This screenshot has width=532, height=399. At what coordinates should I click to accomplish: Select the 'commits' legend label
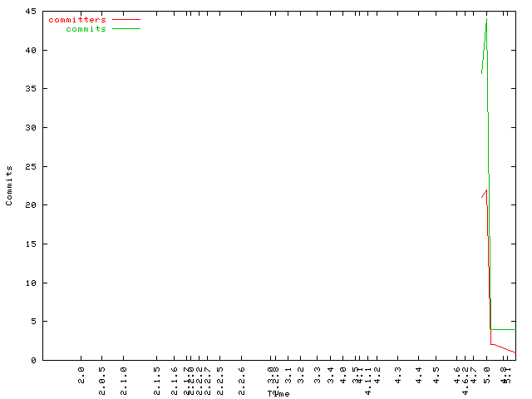[x=86, y=28]
